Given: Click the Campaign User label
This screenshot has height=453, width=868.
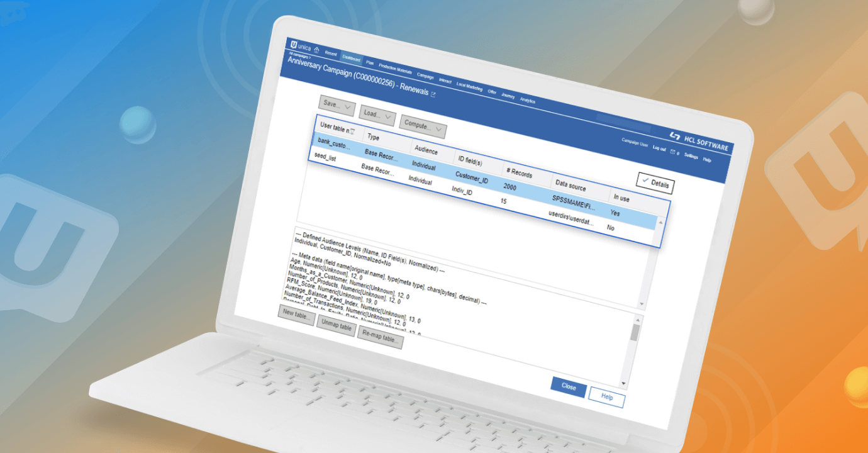Looking at the screenshot, I should pyautogui.click(x=635, y=143).
